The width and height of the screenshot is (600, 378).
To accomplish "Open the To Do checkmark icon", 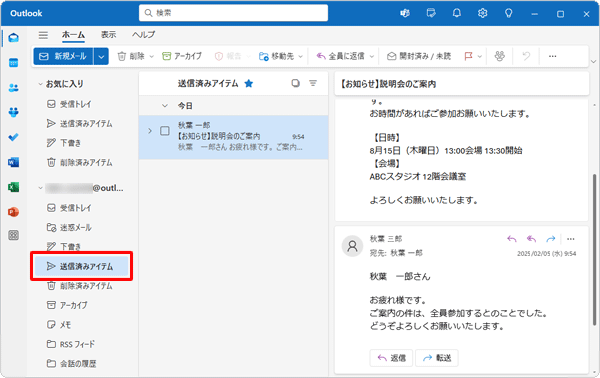I will pos(14,137).
